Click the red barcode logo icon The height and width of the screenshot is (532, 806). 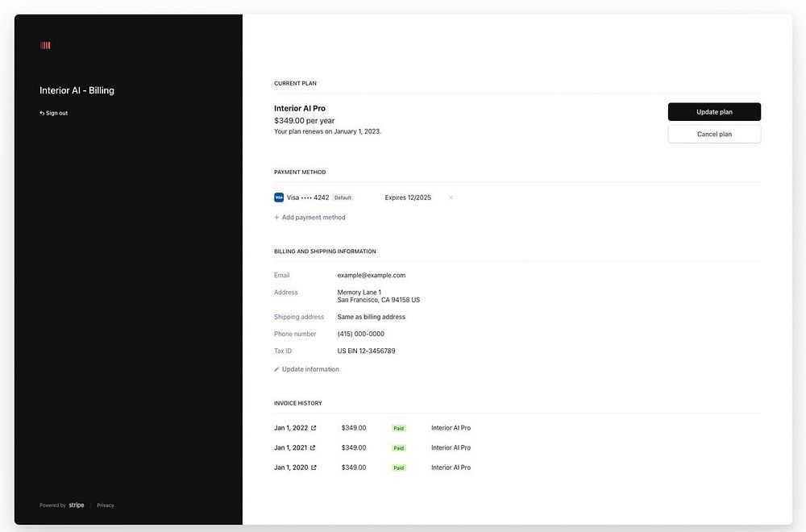pos(45,45)
